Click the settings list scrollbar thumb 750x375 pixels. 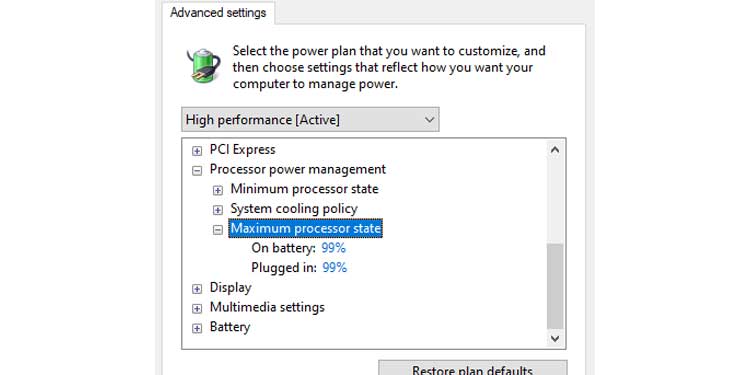[555, 286]
